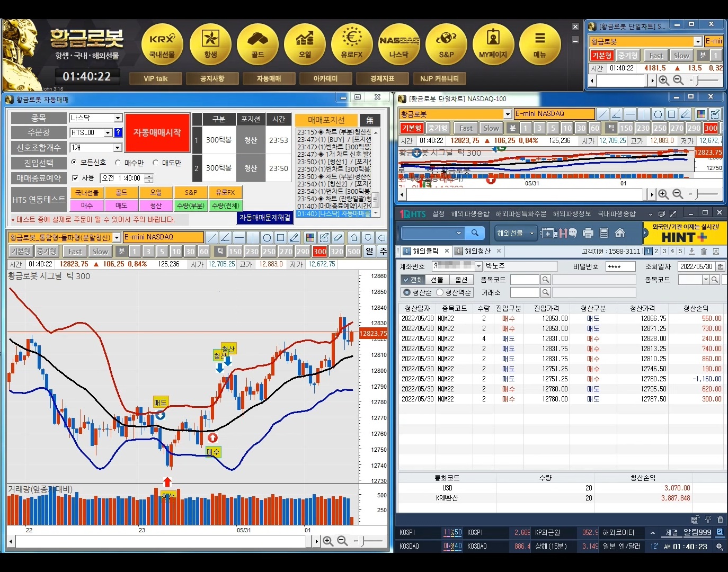Click the 경제지표 button
Image resolution: width=728 pixels, height=572 pixels.
[382, 78]
